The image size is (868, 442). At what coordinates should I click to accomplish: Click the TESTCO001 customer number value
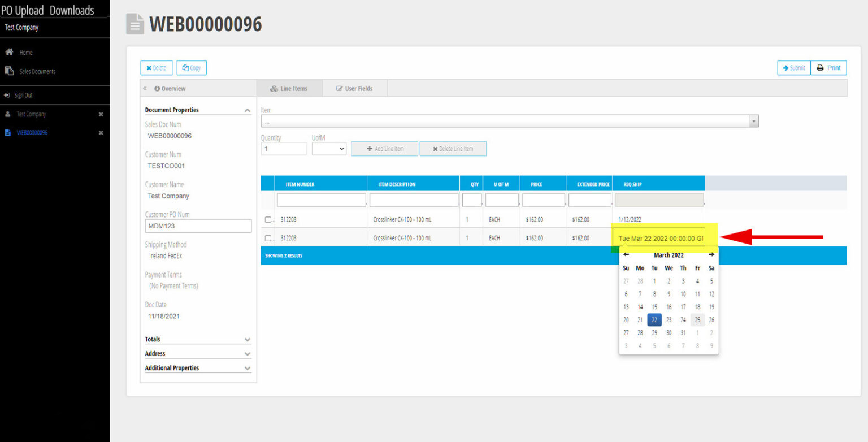pyautogui.click(x=166, y=166)
